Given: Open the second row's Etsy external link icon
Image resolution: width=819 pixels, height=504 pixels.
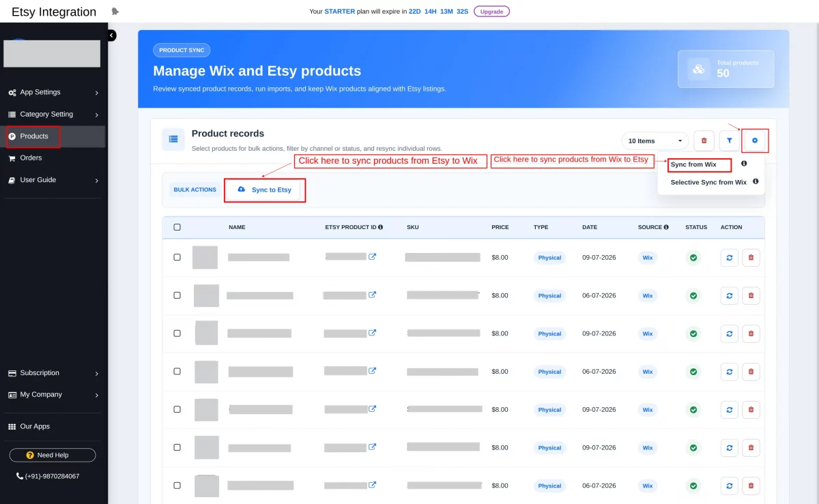Looking at the screenshot, I should point(372,295).
